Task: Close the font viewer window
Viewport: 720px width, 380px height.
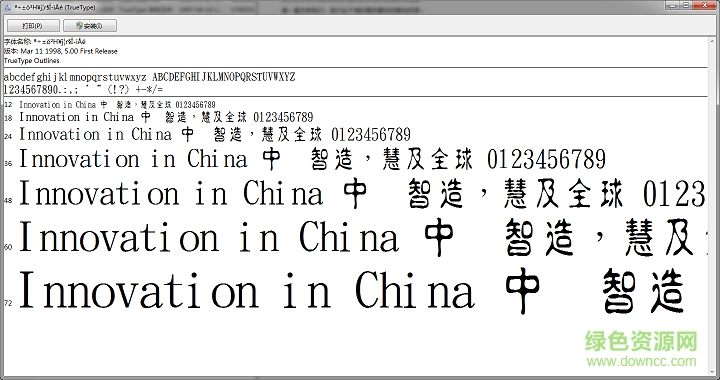Action: pyautogui.click(x=705, y=5)
